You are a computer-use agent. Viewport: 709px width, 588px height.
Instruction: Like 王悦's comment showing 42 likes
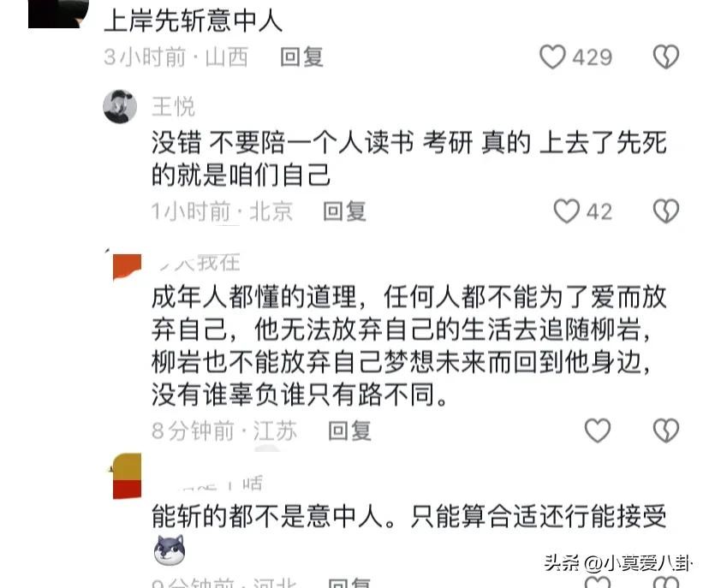567,211
